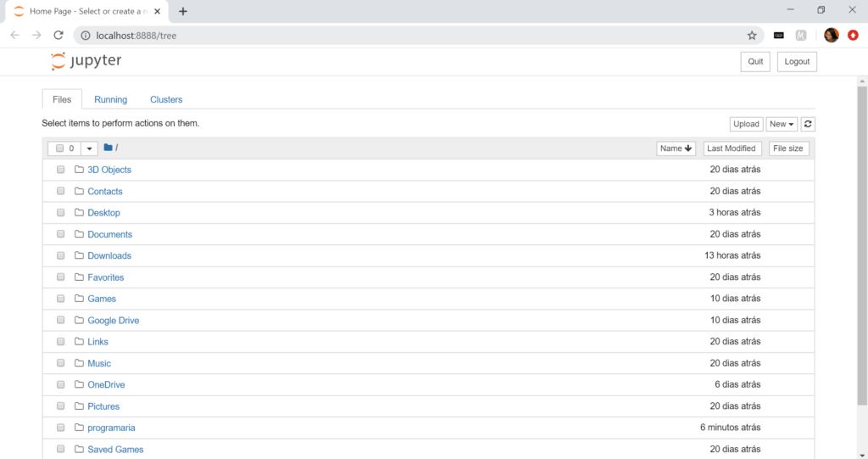Open the New dropdown menu
Viewport: 868px width, 459px height.
coord(782,124)
